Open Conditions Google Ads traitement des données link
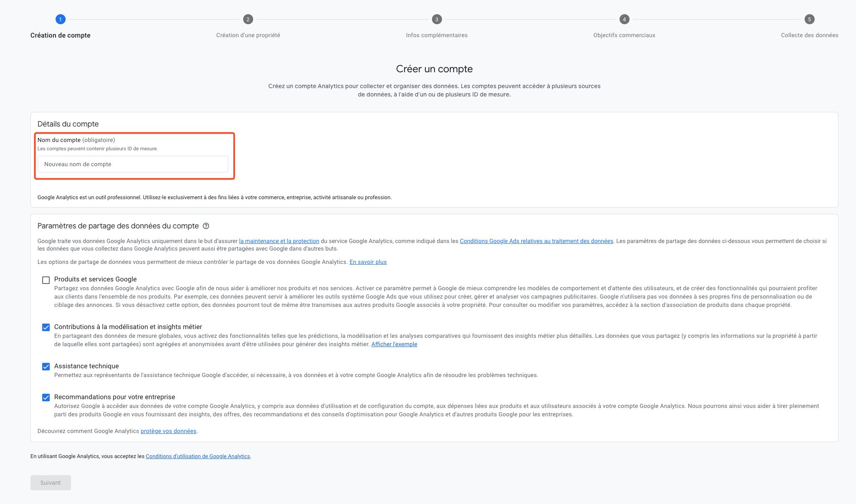This screenshot has width=856, height=504. click(536, 241)
